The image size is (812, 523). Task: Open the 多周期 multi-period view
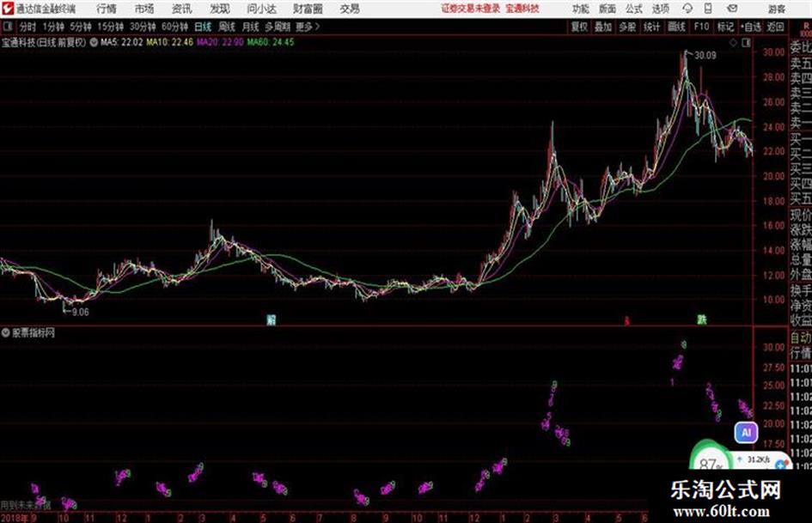(278, 27)
